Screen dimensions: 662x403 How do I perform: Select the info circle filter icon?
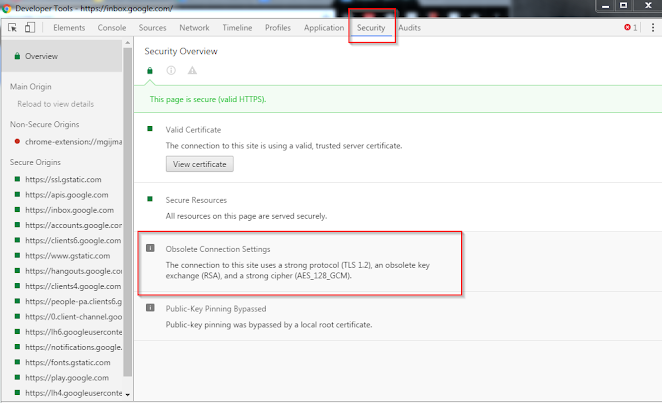(171, 70)
